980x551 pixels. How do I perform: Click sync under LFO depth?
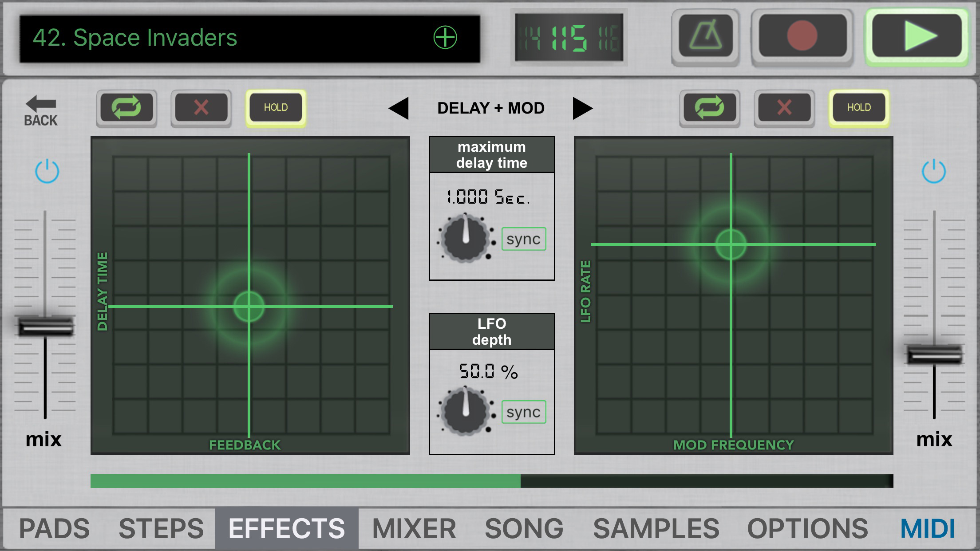(523, 412)
